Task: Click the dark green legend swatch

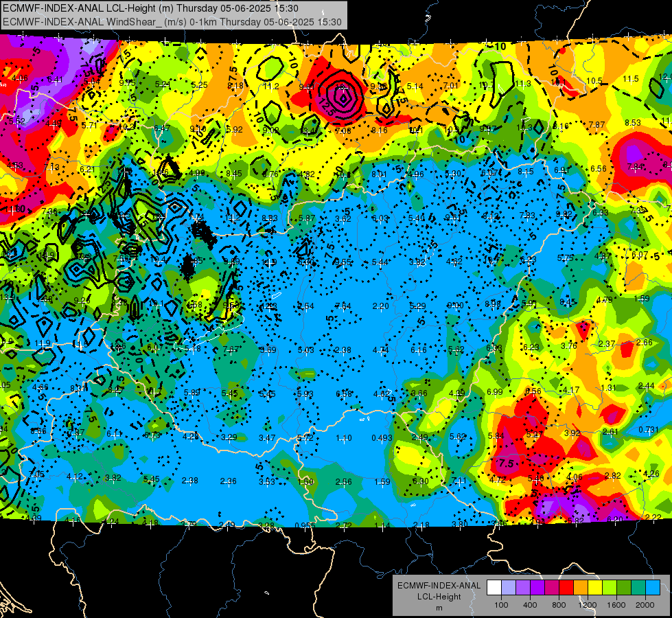Action: (x=624, y=588)
